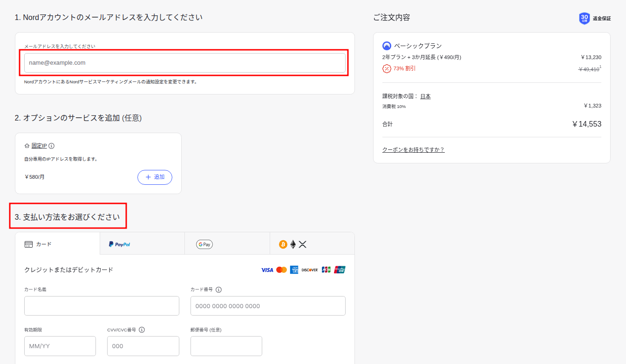Image resolution: width=626 pixels, height=364 pixels.
Task: Click the 有効期限 MM/YY field
Action: 60,346
